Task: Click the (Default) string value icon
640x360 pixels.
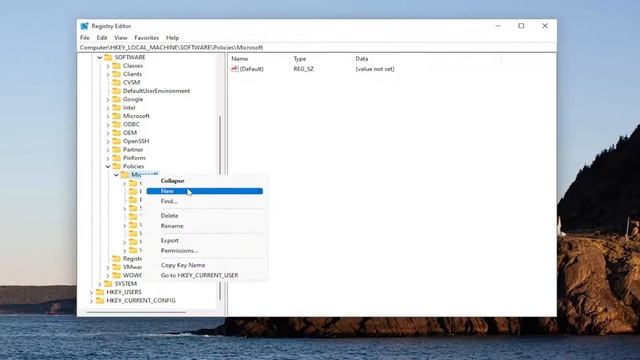Action: 235,69
